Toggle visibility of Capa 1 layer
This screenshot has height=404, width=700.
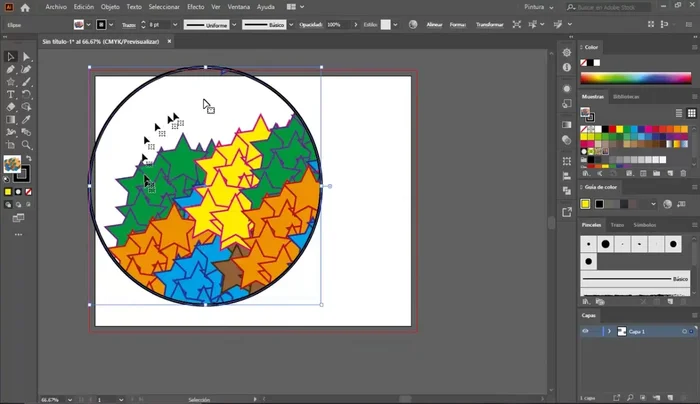point(587,331)
